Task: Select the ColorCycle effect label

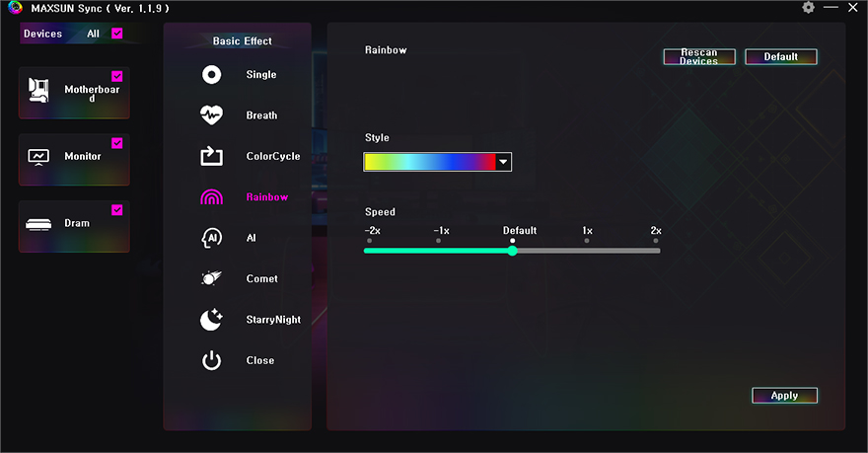Action: (273, 156)
